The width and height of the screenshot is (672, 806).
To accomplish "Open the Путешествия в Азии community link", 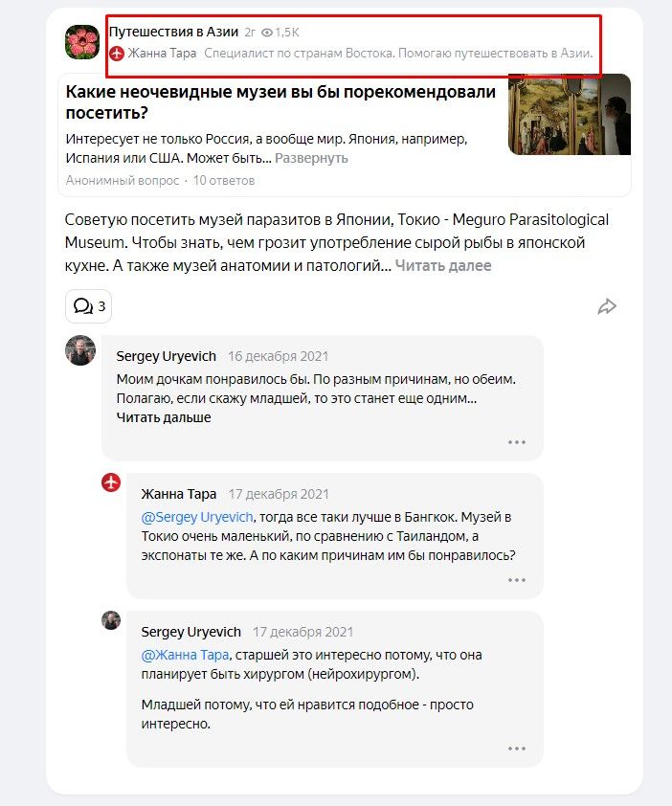I will click(174, 32).
